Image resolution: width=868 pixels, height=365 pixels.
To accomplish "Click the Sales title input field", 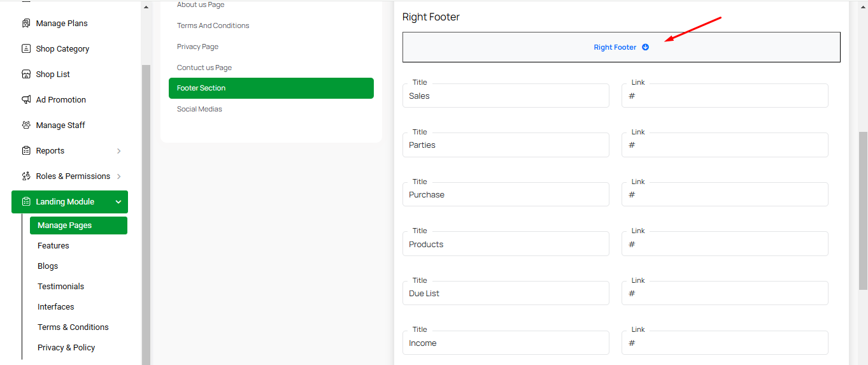I will pyautogui.click(x=506, y=96).
